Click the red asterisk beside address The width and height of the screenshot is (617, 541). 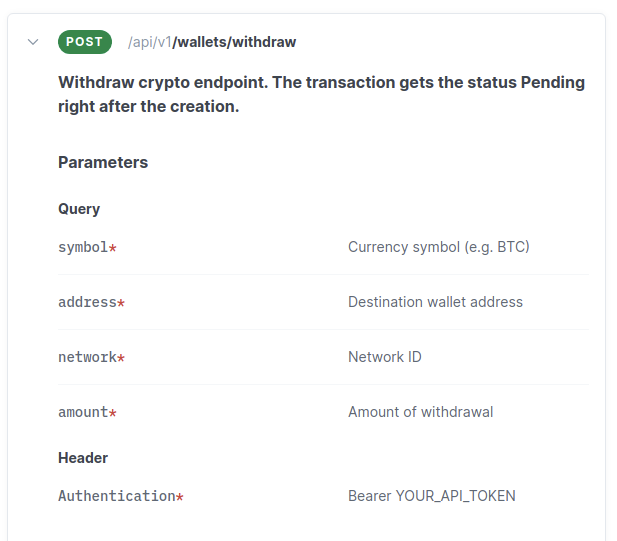[121, 303]
